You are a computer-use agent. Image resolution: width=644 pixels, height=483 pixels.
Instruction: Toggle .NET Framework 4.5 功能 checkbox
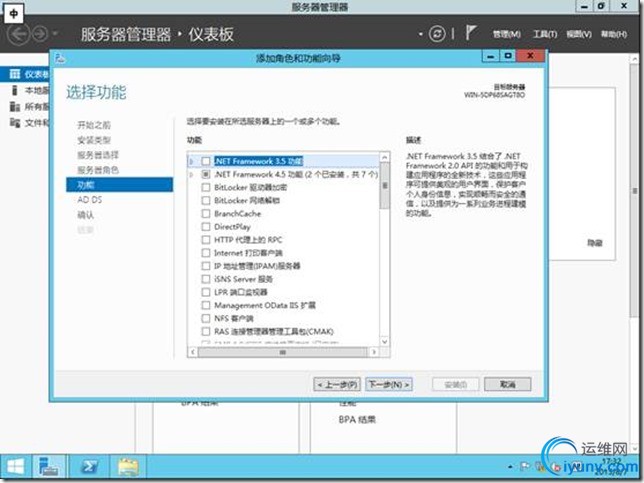206,175
